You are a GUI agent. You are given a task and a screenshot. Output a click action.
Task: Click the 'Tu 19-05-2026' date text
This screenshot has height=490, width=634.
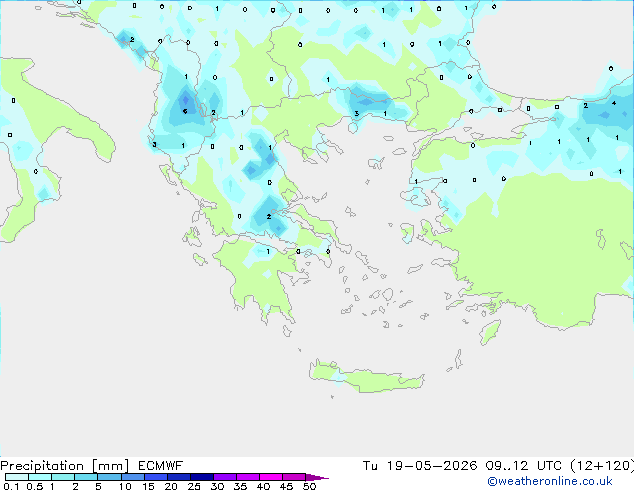tap(420, 466)
